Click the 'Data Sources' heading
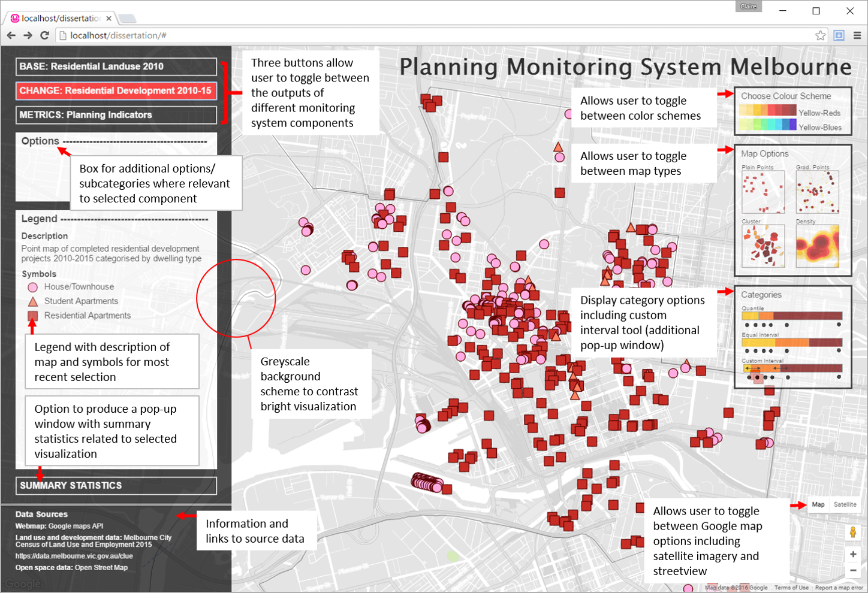The height and width of the screenshot is (593, 868). point(41,514)
